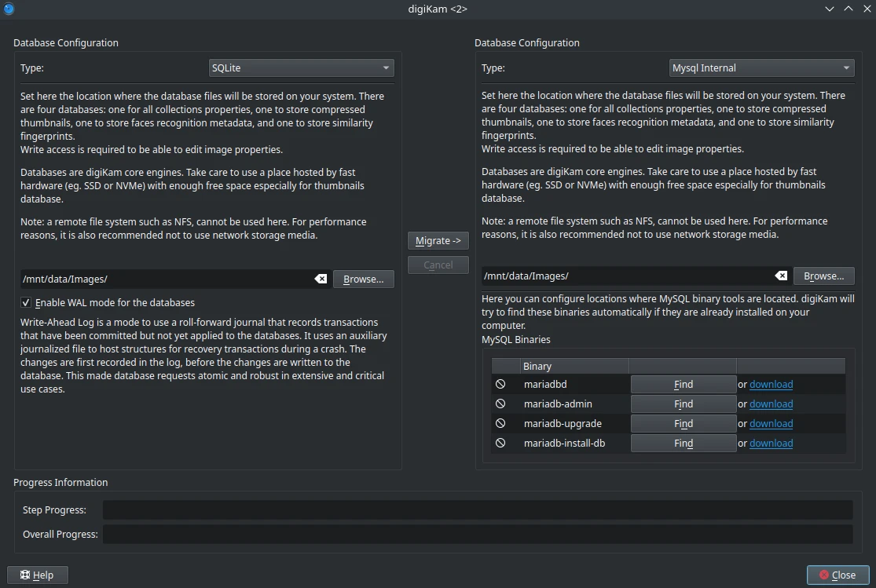
Task: Disable WAL mode for the databases
Action: (27, 303)
